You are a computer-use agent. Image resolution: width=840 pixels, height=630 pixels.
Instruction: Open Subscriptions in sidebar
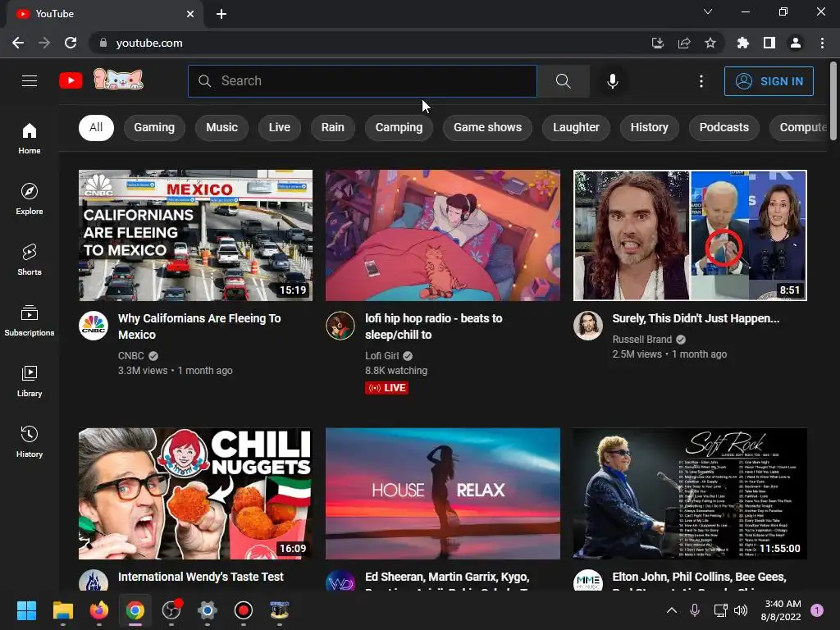click(x=30, y=321)
